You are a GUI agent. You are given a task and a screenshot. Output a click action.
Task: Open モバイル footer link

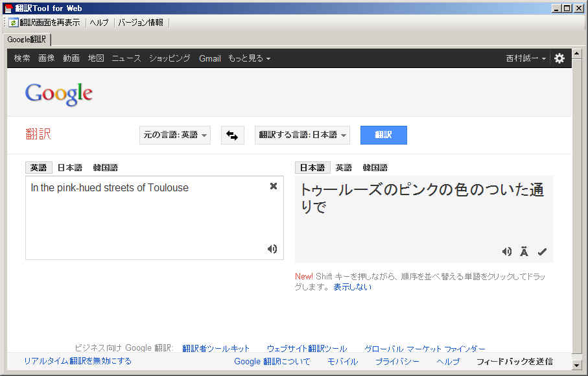click(343, 361)
